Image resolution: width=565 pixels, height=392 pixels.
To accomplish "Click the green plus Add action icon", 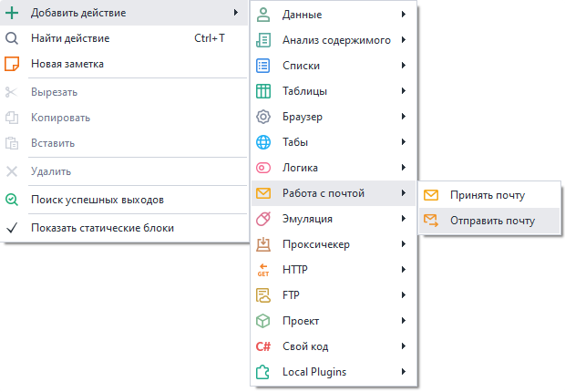I will click(12, 13).
